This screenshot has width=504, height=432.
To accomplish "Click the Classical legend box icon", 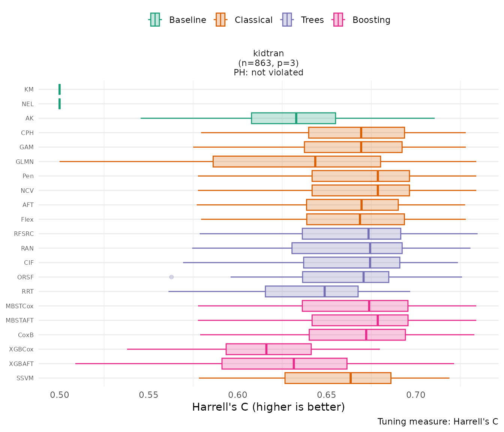I will click(x=220, y=20).
